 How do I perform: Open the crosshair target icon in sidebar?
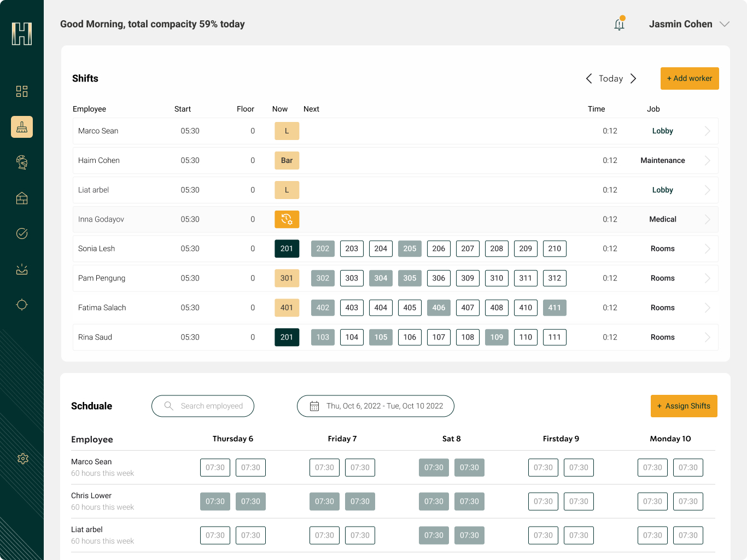[22, 305]
